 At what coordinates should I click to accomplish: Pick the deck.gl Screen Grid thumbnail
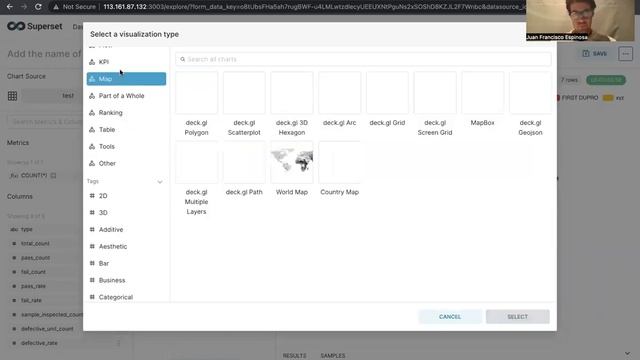pyautogui.click(x=435, y=93)
